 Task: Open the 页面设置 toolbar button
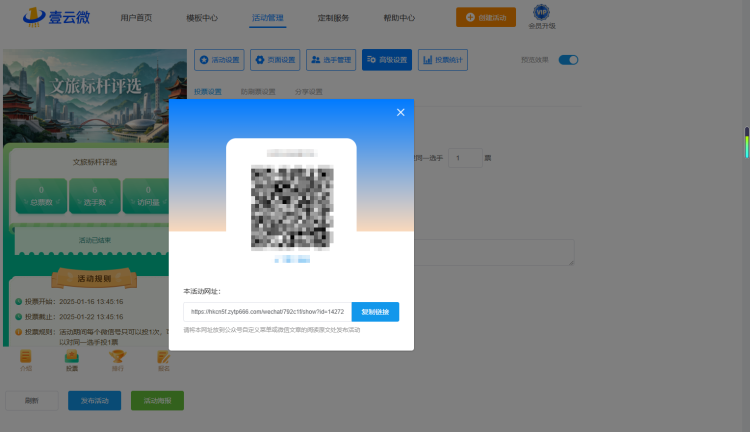(x=275, y=60)
